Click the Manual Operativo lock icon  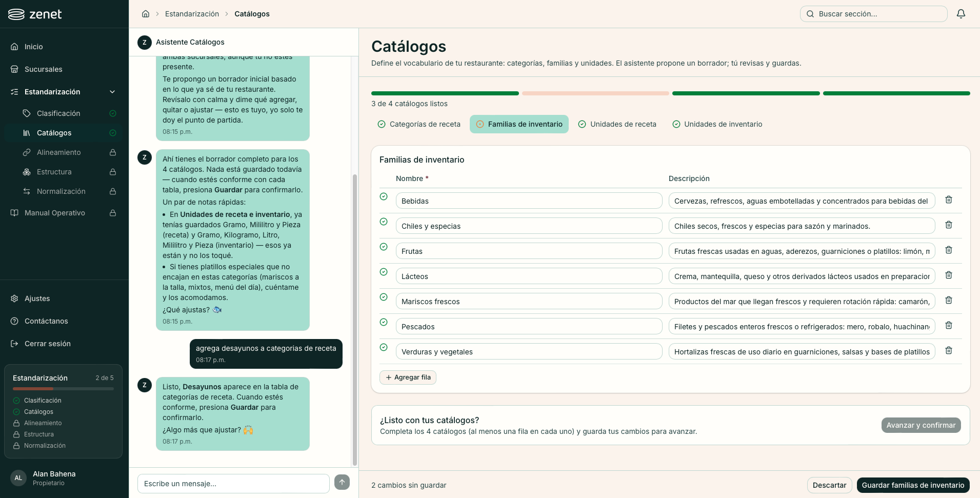(x=113, y=213)
